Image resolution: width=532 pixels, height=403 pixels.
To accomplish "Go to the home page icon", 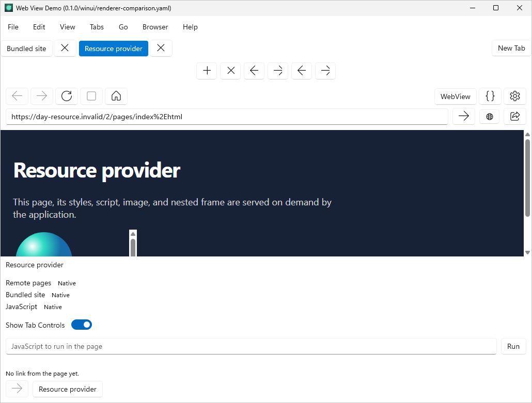I will pos(116,96).
